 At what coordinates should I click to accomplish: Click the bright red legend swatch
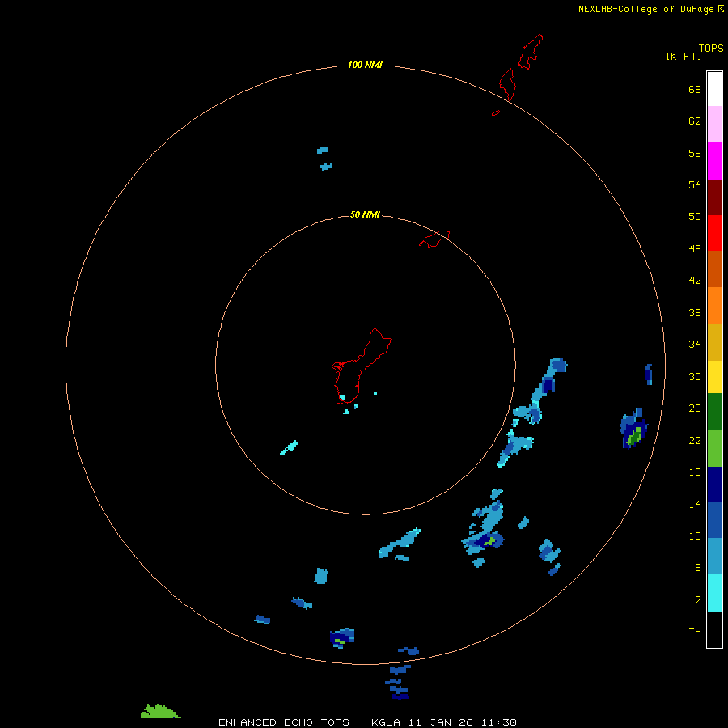coord(714,233)
